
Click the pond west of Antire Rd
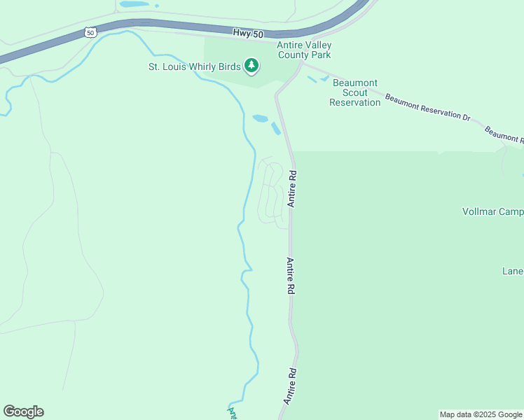(261, 118)
